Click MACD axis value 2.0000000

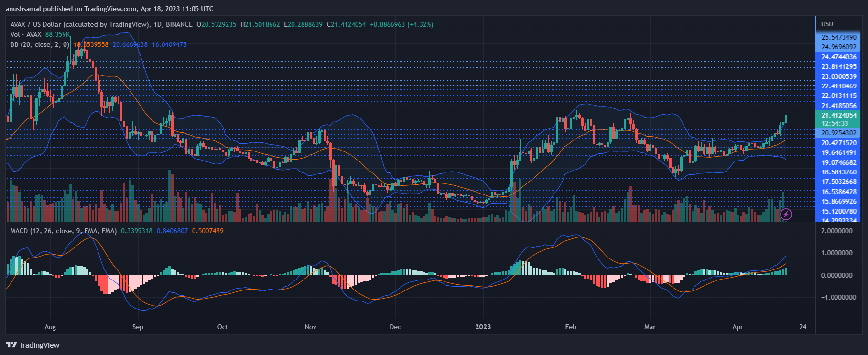tap(836, 231)
